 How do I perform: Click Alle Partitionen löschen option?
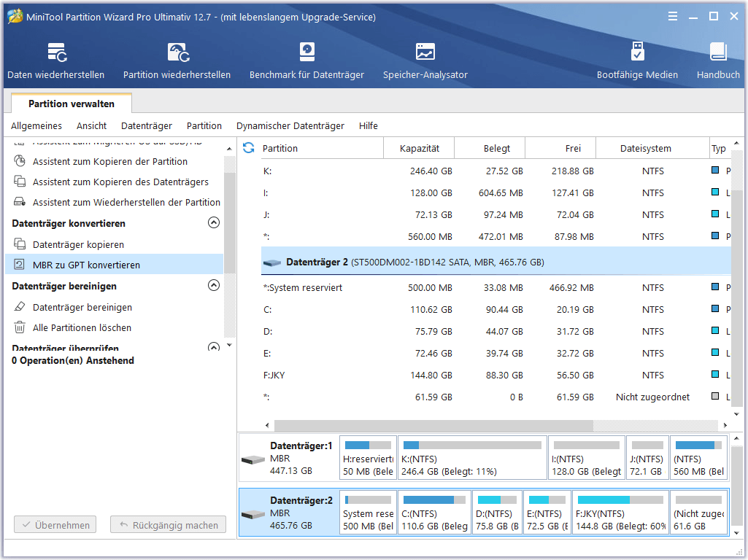(82, 327)
